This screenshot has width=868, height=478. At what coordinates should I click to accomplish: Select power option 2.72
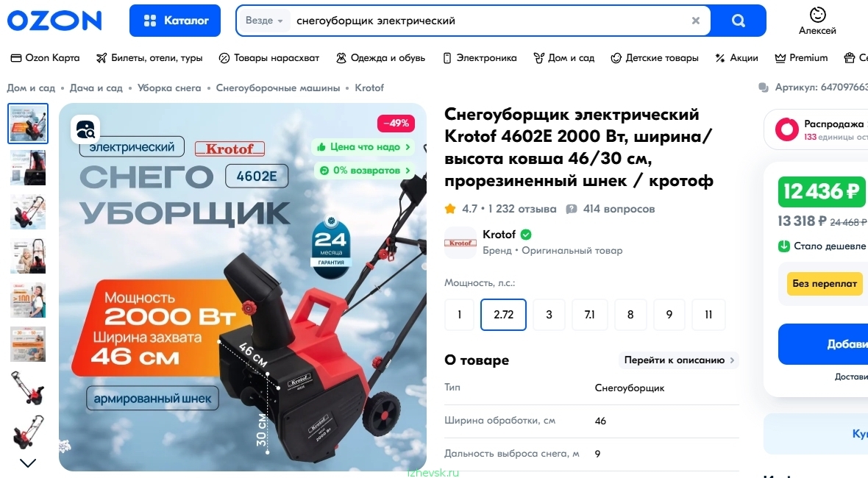[x=503, y=314]
